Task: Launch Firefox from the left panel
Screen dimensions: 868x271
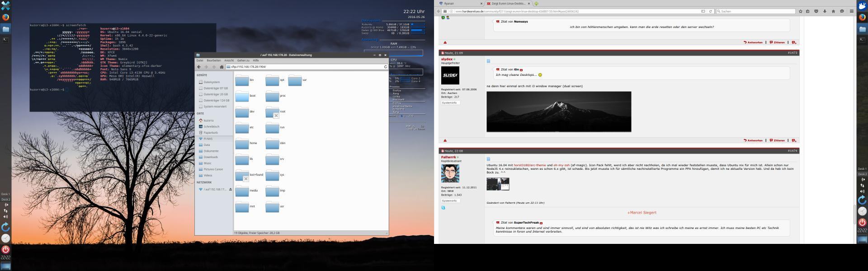Action: pos(5,17)
